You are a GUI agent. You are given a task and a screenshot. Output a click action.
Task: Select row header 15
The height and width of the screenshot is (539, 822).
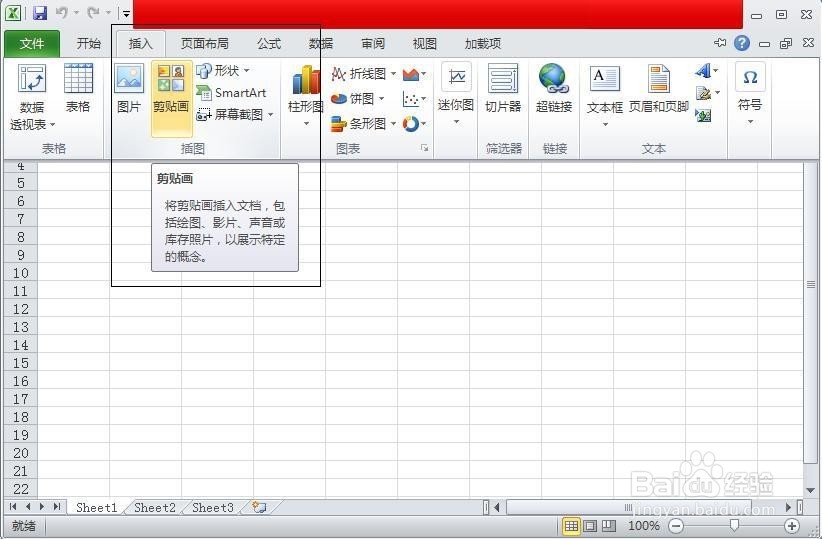coord(20,363)
